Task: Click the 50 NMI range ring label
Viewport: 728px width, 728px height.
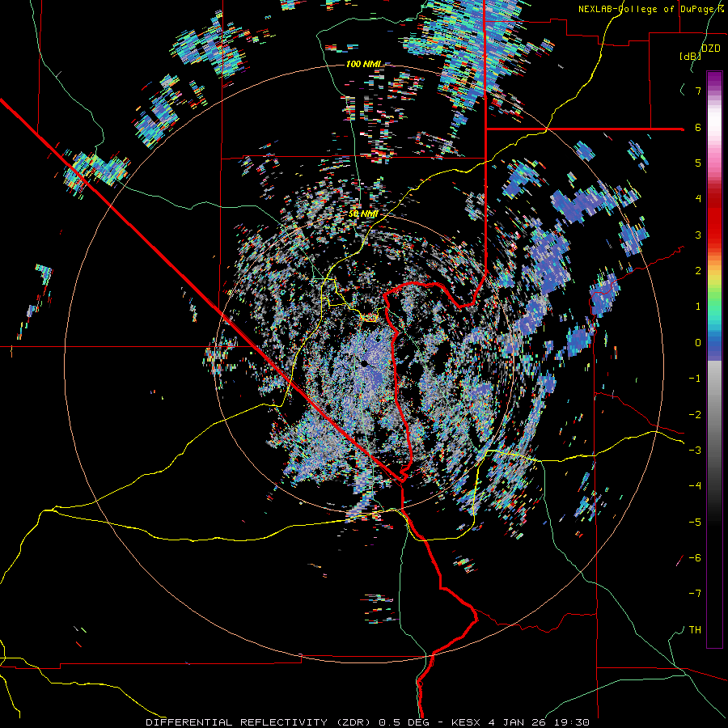Action: click(363, 214)
